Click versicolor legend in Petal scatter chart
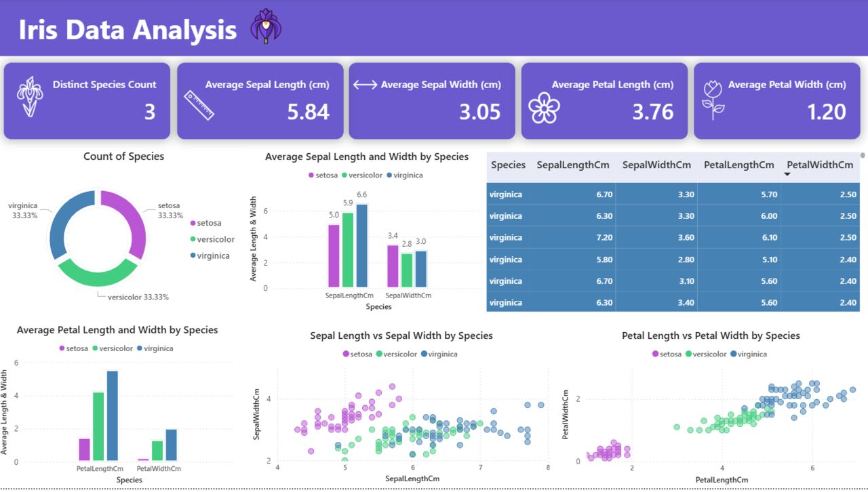Screen dimensions: 868x492 pos(706,354)
